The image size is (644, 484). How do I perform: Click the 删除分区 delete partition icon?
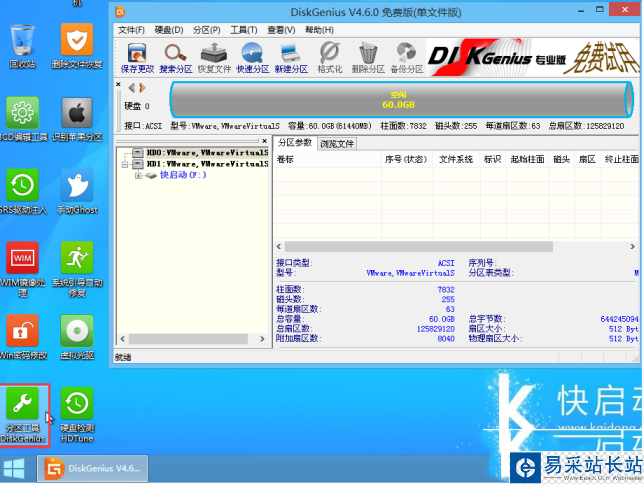click(x=368, y=58)
